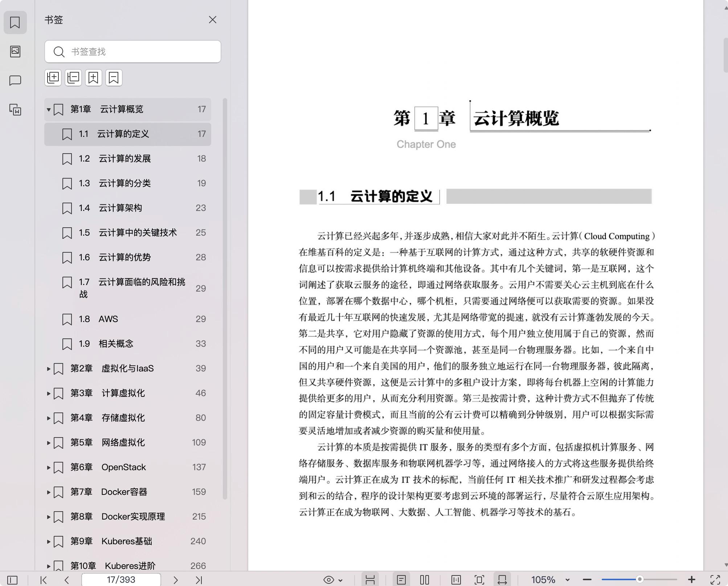
Task: Expand 第8章 Docker实现原理
Action: click(49, 517)
